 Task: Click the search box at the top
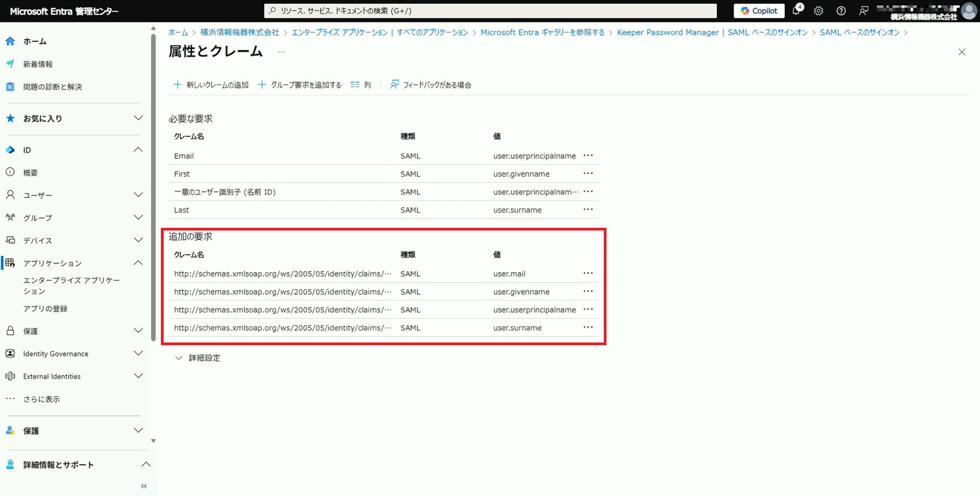pos(490,11)
